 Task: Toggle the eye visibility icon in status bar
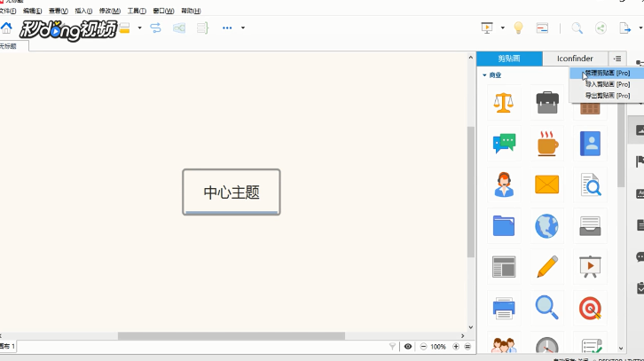tap(408, 347)
